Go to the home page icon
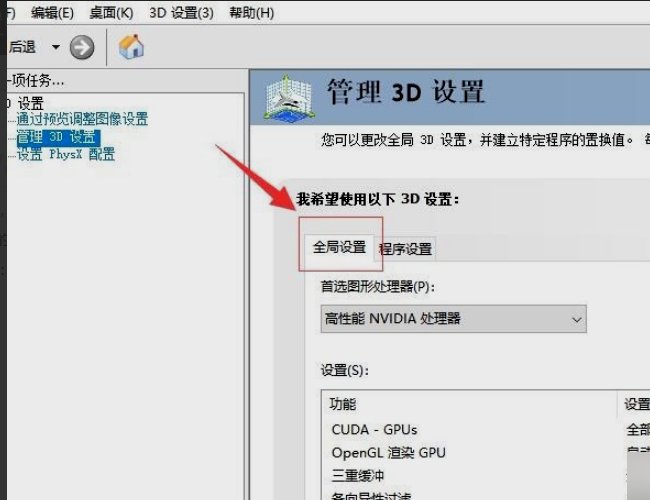Screen dimensions: 650x500 point(131,46)
